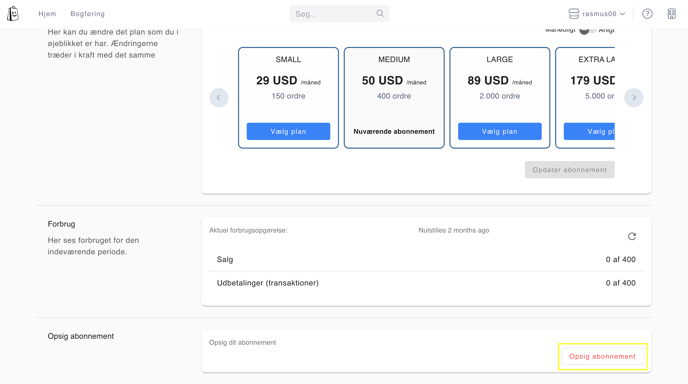
Task: Click the search magnifier icon
Action: (x=380, y=14)
